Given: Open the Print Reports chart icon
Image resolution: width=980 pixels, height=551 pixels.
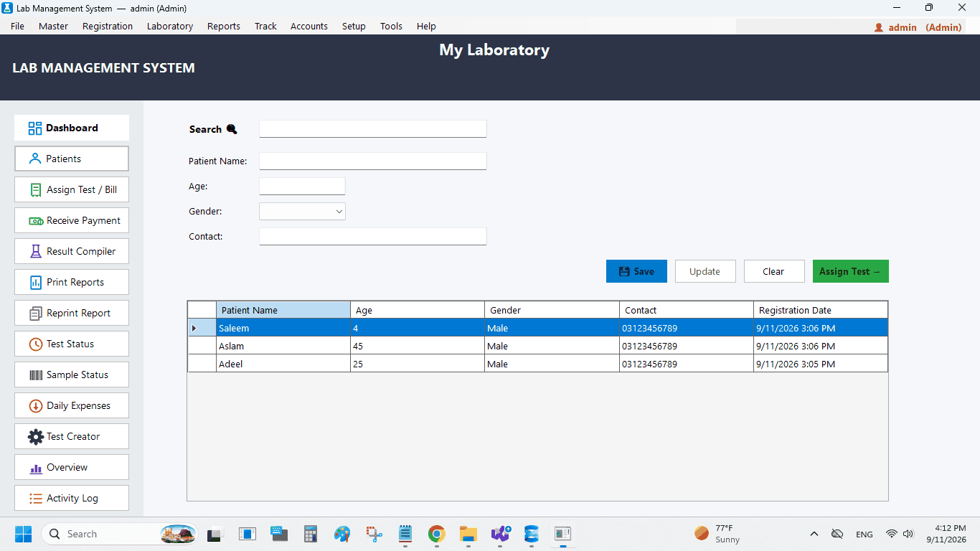Looking at the screenshot, I should tap(36, 283).
